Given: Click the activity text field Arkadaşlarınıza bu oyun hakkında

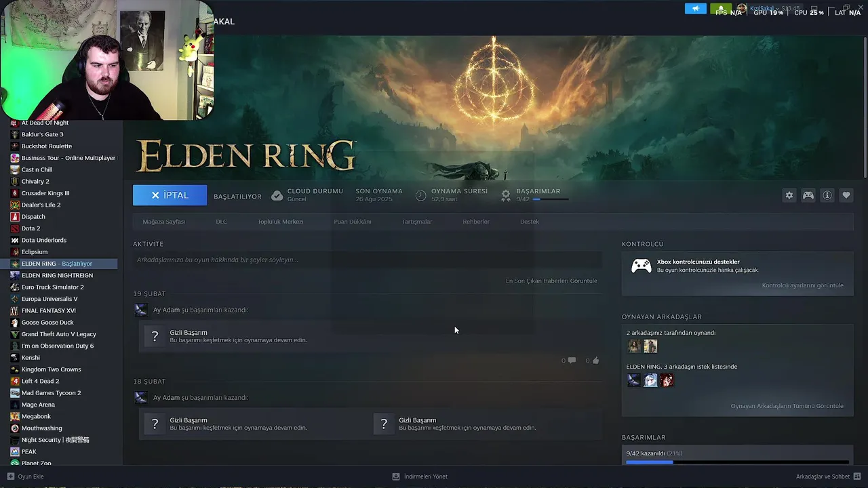Looking at the screenshot, I should point(367,260).
